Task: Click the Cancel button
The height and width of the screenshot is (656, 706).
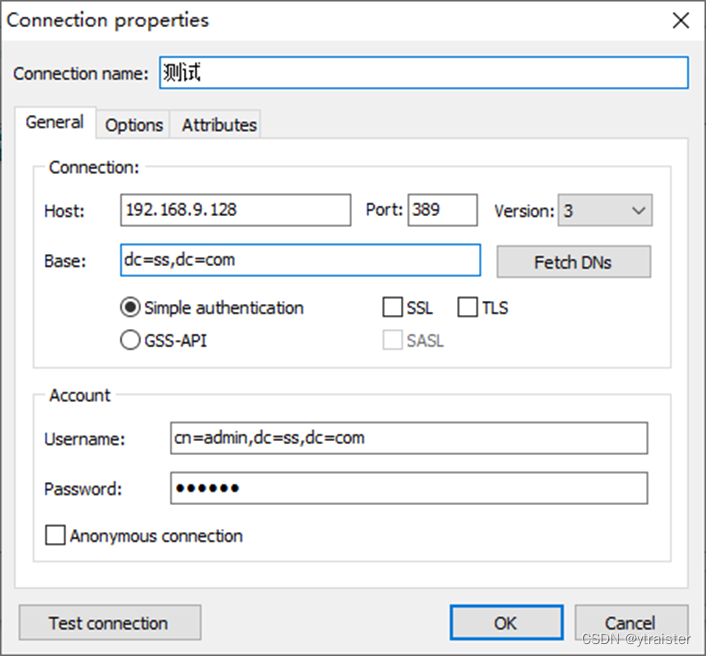Action: pyautogui.click(x=630, y=622)
